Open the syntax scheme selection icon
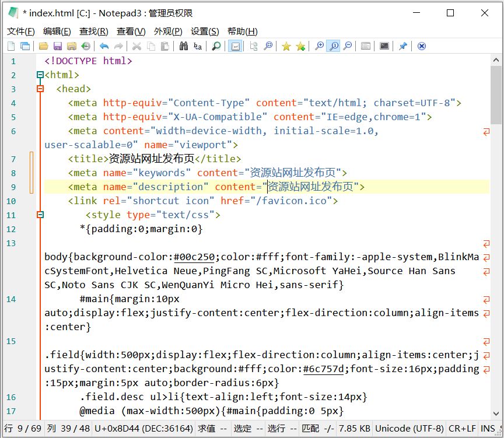 [366, 46]
